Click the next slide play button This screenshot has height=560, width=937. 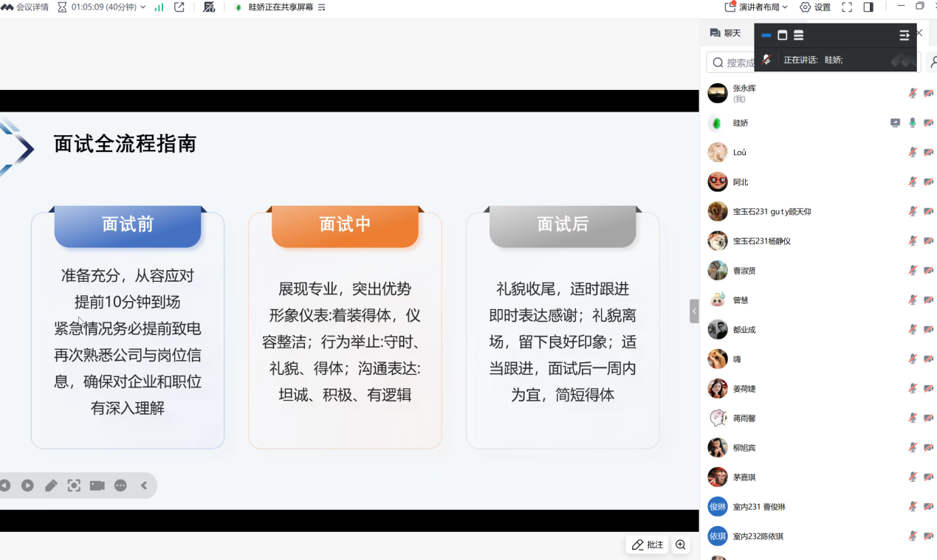[x=27, y=485]
